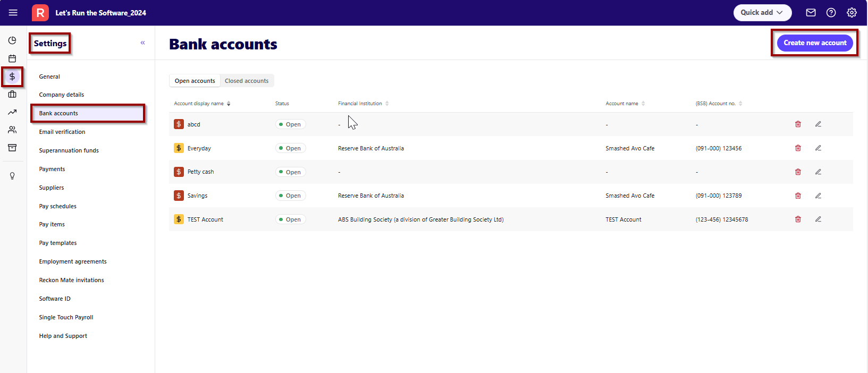Click the Savings account dollar icon
The image size is (868, 373).
click(x=179, y=196)
